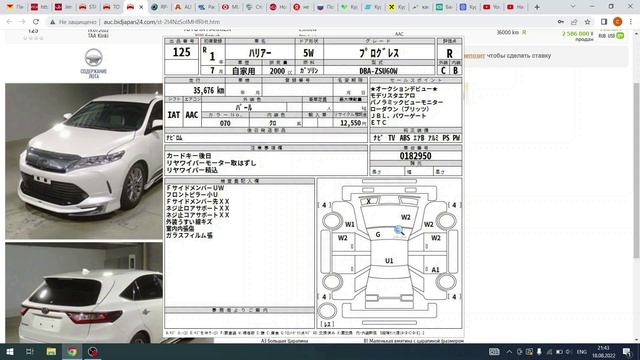
Task: Reload the bidjapan24 page
Action: click(x=36, y=22)
